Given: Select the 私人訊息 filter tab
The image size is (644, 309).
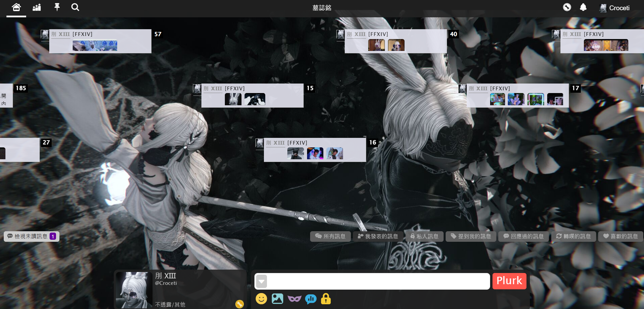Looking at the screenshot, I should [x=425, y=236].
